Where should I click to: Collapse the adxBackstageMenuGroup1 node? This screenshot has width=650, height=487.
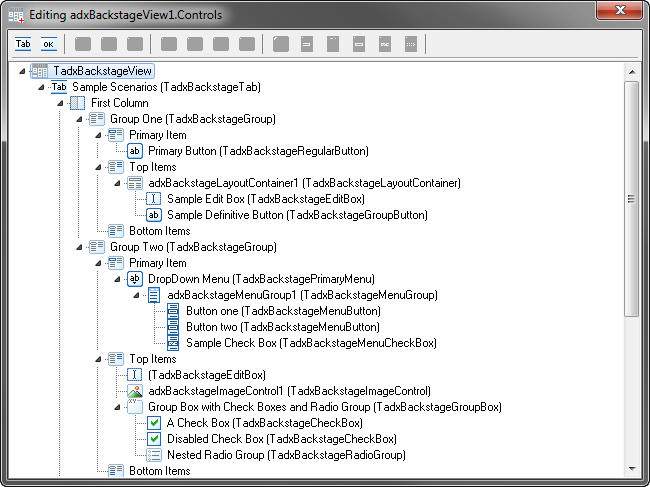click(x=136, y=296)
